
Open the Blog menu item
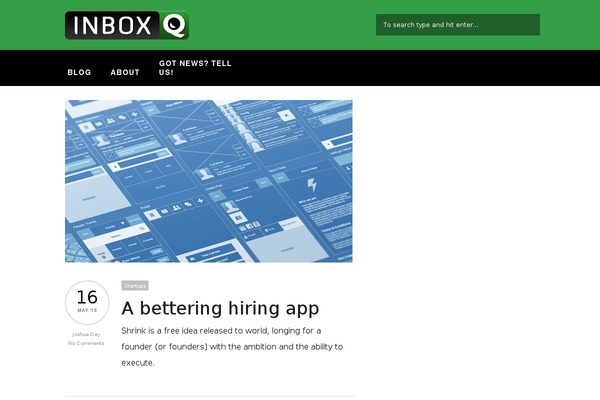click(79, 72)
